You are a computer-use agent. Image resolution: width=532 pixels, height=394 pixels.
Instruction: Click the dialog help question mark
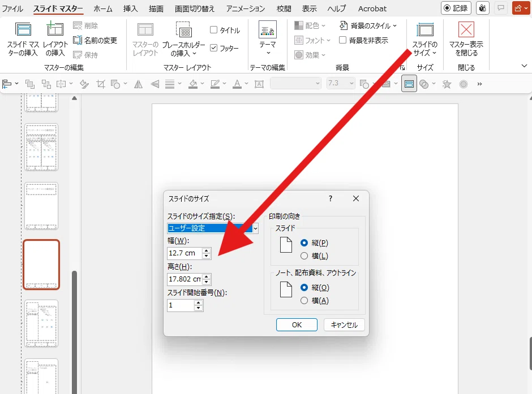pos(331,198)
